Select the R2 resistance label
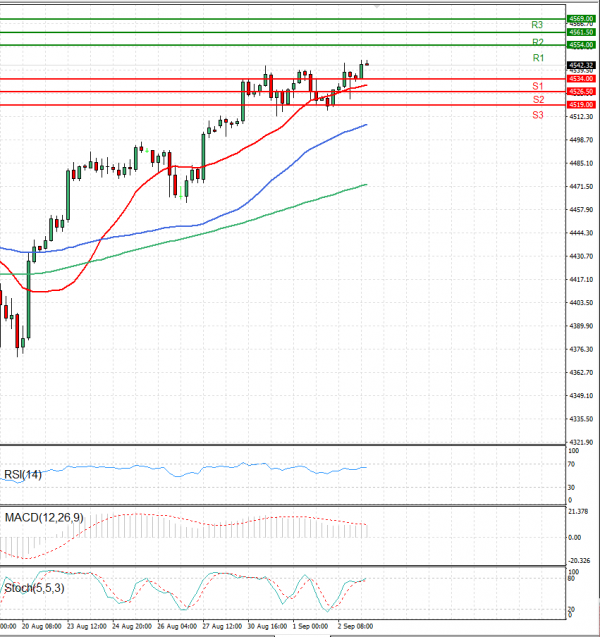Image resolution: width=600 pixels, height=637 pixels. [538, 42]
